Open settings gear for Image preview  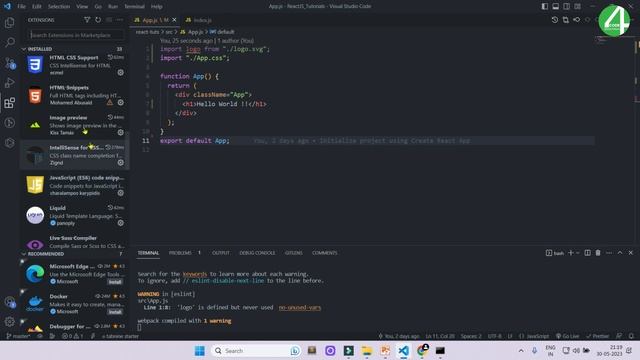click(x=121, y=132)
